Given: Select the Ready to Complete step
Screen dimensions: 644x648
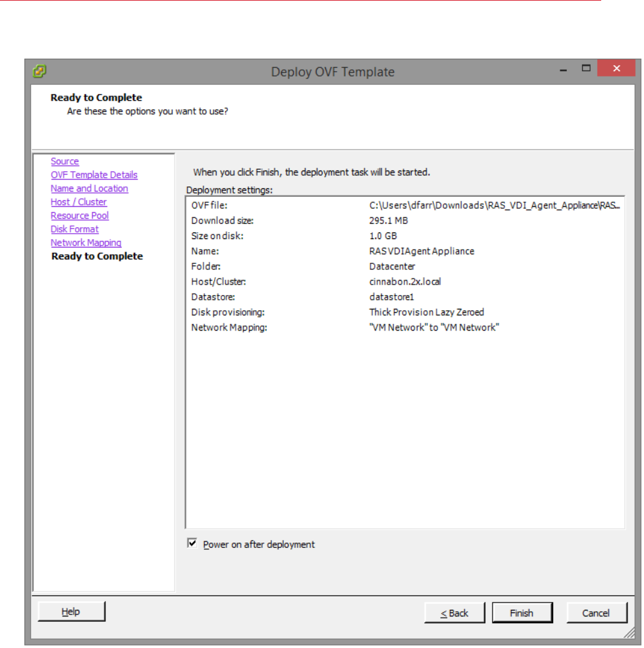Looking at the screenshot, I should click(x=97, y=256).
